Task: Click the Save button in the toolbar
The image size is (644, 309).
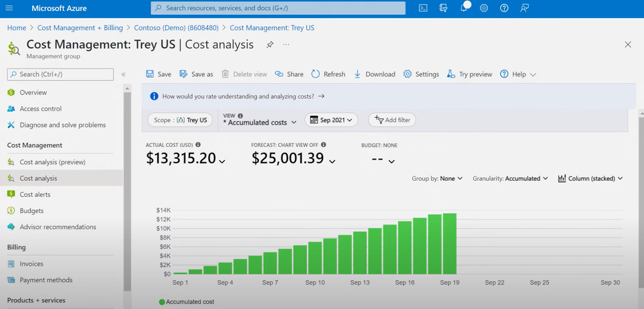Action: (x=159, y=74)
